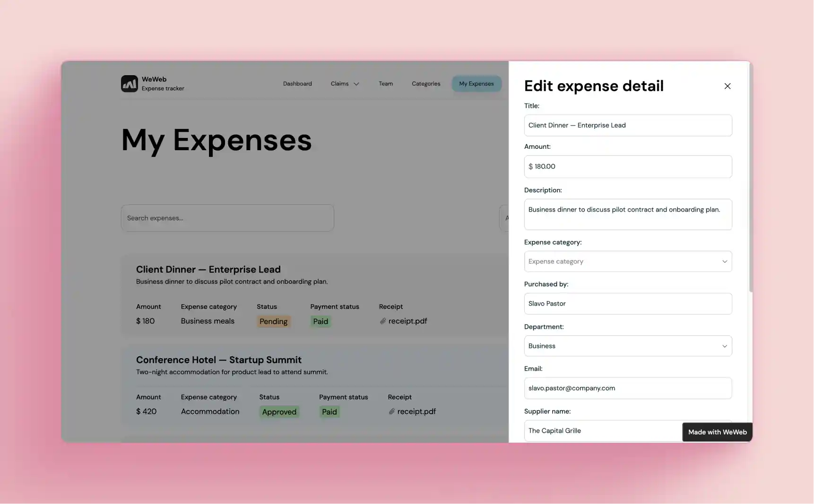The image size is (814, 504).
Task: Click the paperclip icon on Conference Hotel receipt
Action: 391,411
